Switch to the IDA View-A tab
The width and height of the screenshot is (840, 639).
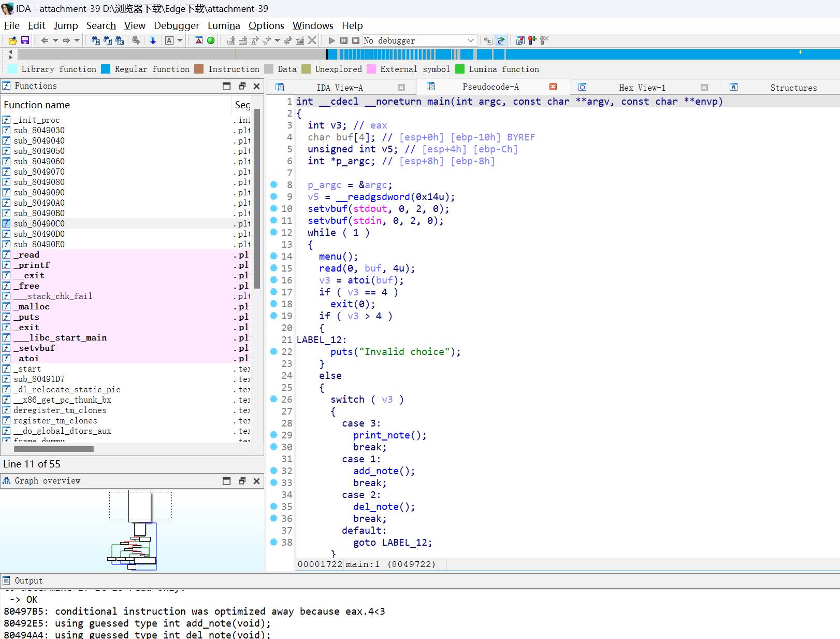pyautogui.click(x=340, y=88)
